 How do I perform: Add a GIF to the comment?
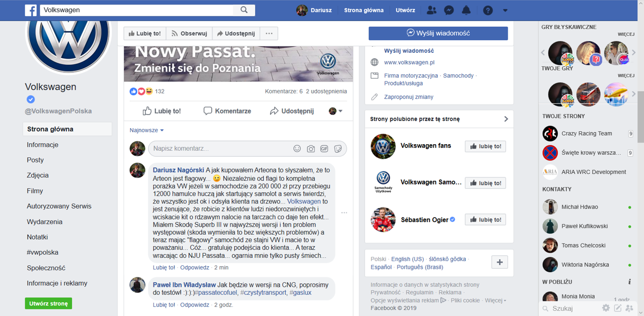[325, 149]
